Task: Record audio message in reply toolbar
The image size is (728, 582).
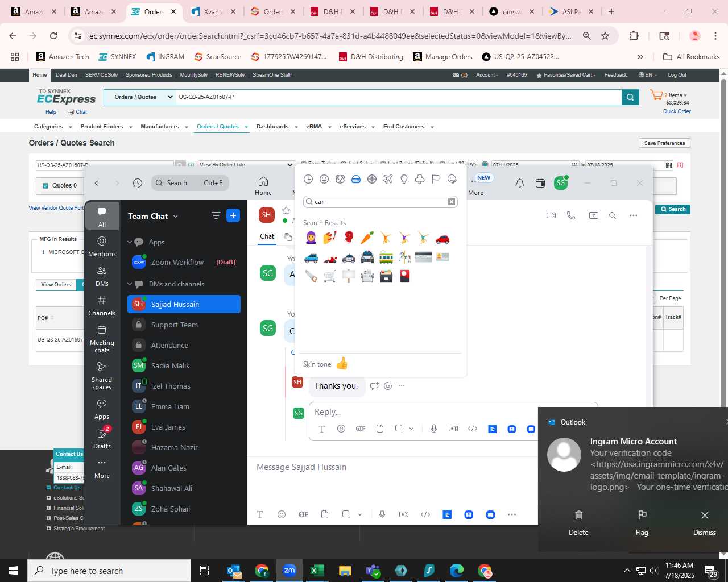Action: 434,429
